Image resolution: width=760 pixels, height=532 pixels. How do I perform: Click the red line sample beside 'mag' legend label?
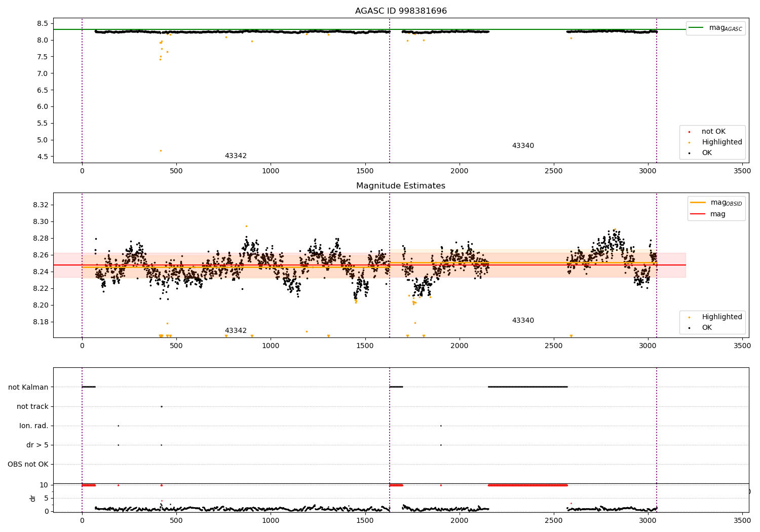(698, 214)
